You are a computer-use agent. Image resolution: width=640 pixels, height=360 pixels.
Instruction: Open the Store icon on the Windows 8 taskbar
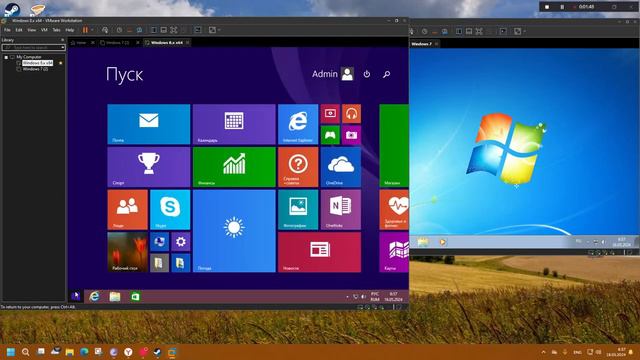point(135,296)
